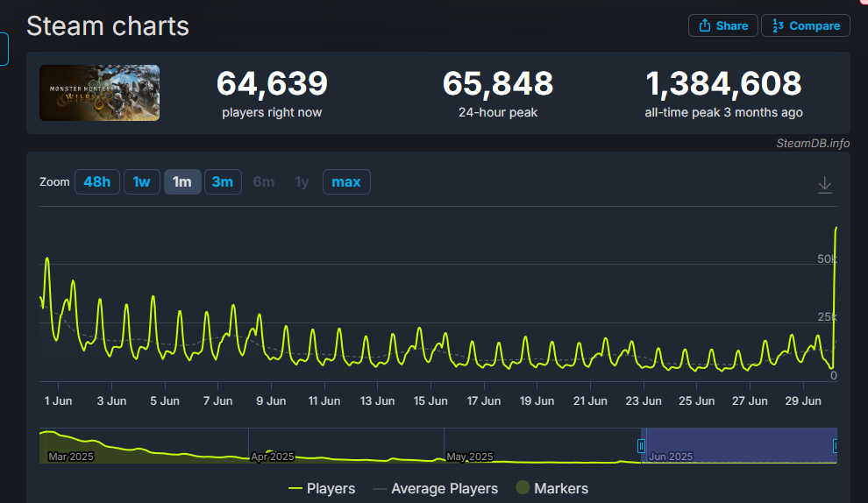Click the 29 Jun axis label
The height and width of the screenshot is (503, 868).
point(803,400)
